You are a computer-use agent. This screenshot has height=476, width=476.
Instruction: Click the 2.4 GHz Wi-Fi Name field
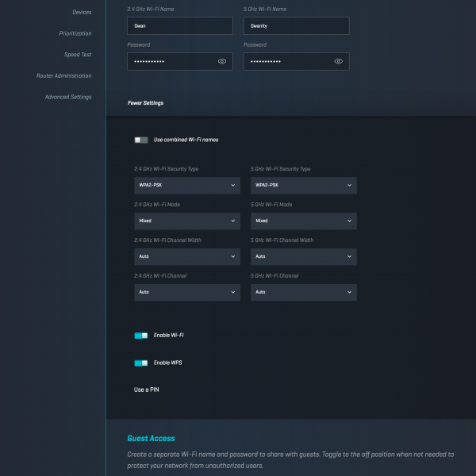point(179,26)
